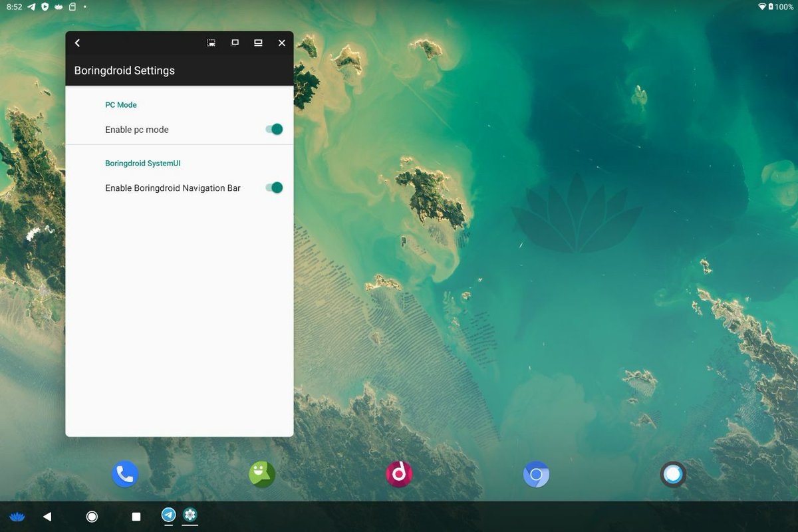Launch the Chromium browser icon
This screenshot has width=798, height=532.
pos(536,474)
